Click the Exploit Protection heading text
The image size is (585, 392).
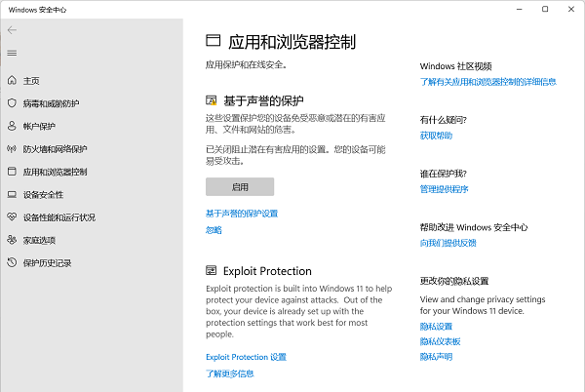(x=267, y=271)
